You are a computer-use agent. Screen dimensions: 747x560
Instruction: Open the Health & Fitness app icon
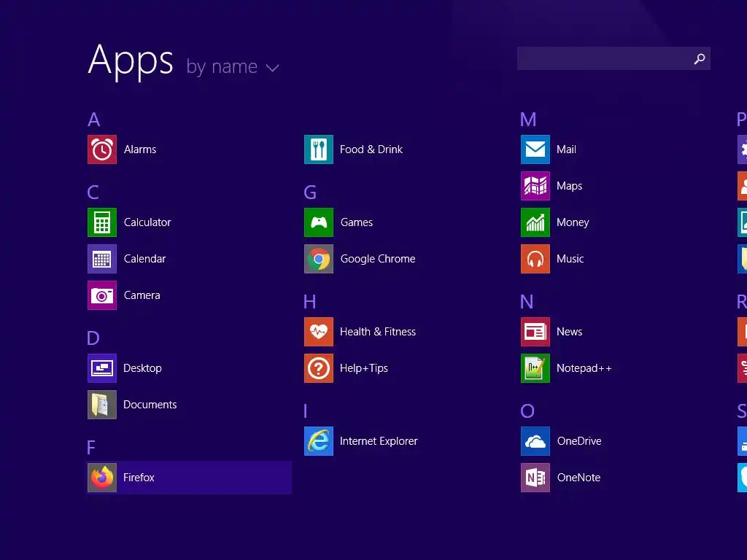(319, 332)
